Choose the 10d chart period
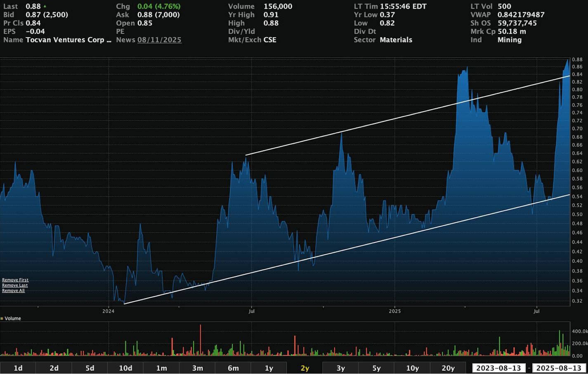 coord(125,368)
